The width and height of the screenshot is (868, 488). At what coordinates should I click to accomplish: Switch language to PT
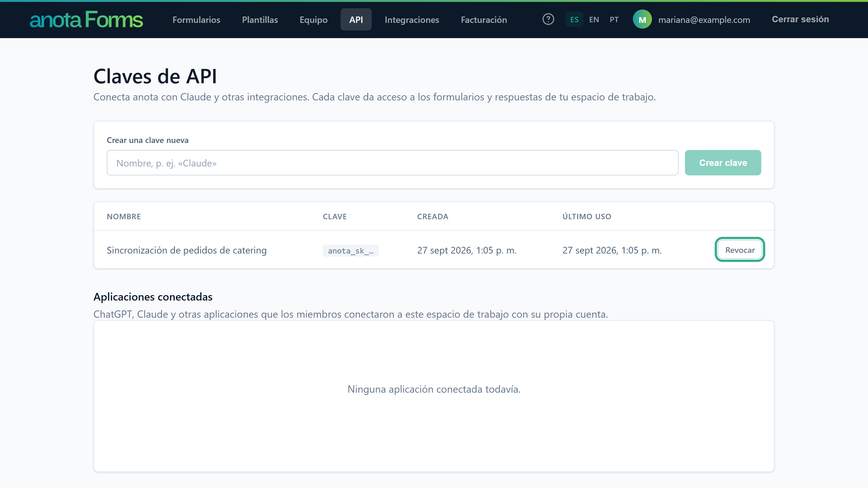point(614,20)
